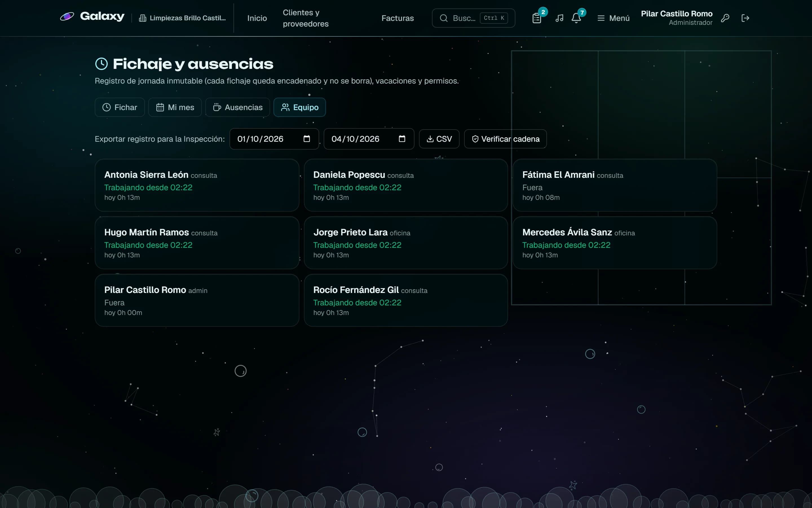
Task: Click the Galaxy planet logo
Action: 67,16
